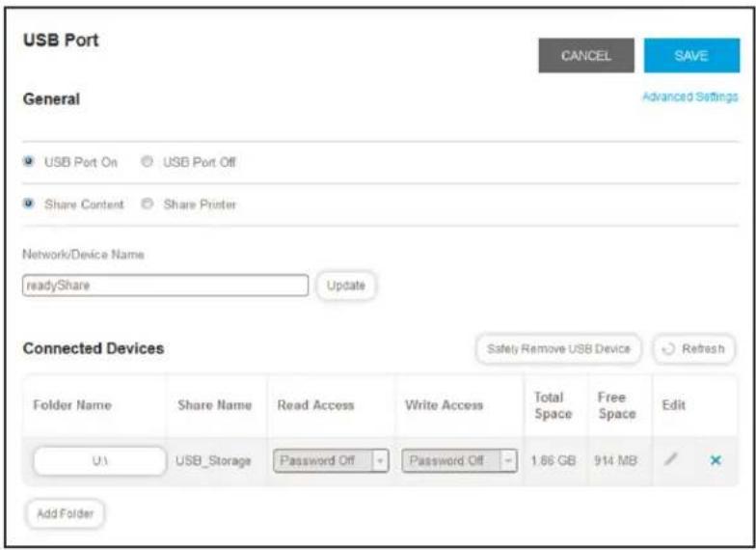Select the USB Port Off radio button
This screenshot has height=550, width=756.
pos(147,162)
